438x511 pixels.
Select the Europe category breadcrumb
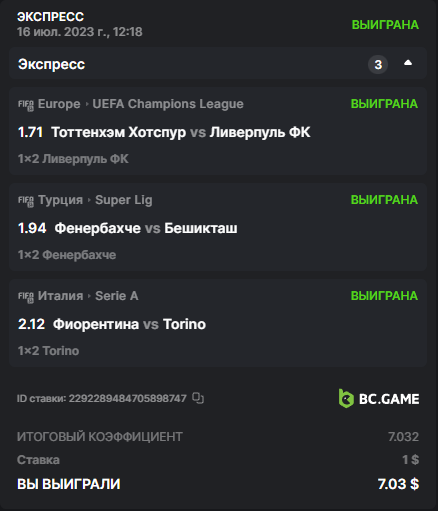[59, 104]
